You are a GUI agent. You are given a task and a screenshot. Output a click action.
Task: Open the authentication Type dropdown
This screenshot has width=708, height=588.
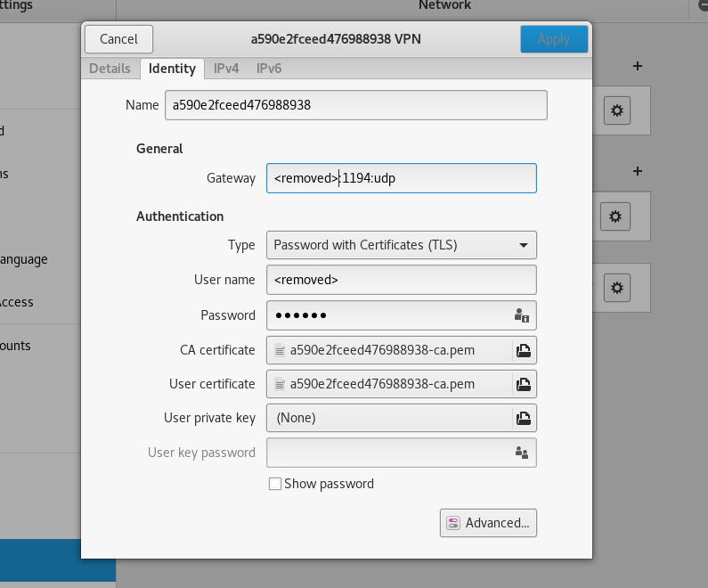[401, 244]
